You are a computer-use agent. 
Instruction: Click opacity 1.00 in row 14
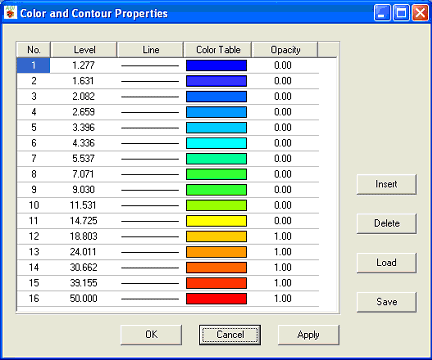pos(283,268)
